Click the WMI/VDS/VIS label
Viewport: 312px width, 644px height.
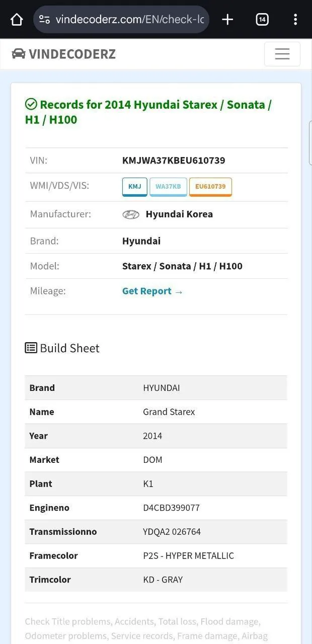coord(59,186)
